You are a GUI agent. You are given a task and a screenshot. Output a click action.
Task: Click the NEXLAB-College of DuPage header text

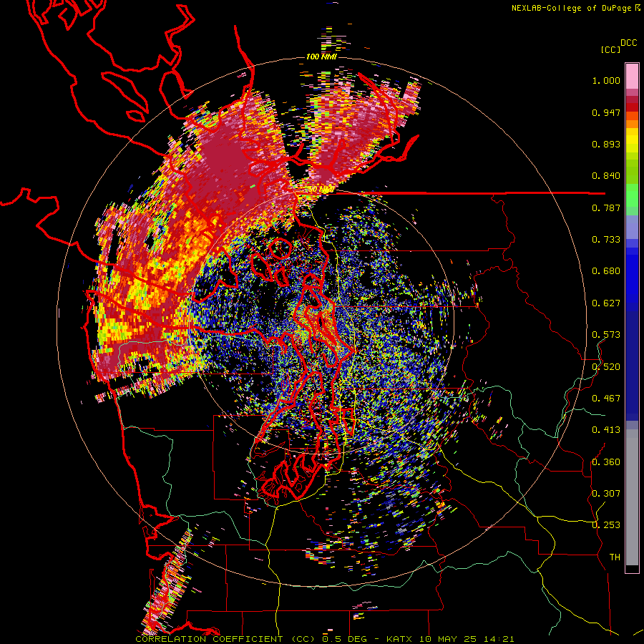coord(572,8)
